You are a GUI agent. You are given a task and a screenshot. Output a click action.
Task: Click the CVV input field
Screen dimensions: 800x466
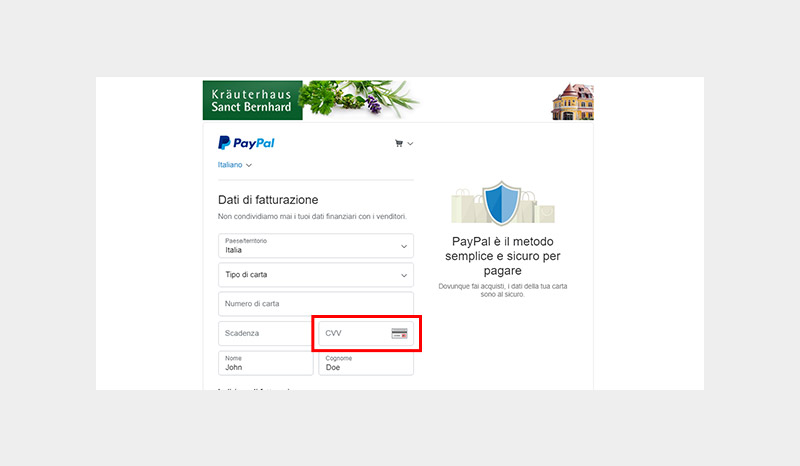[366, 333]
